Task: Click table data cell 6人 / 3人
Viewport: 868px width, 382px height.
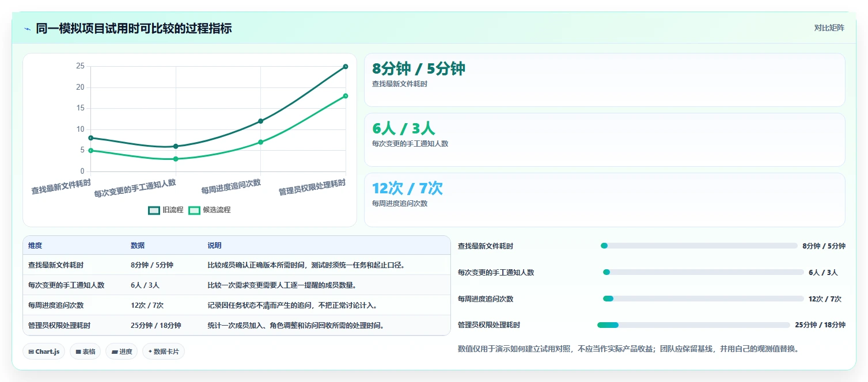Action: click(x=145, y=285)
